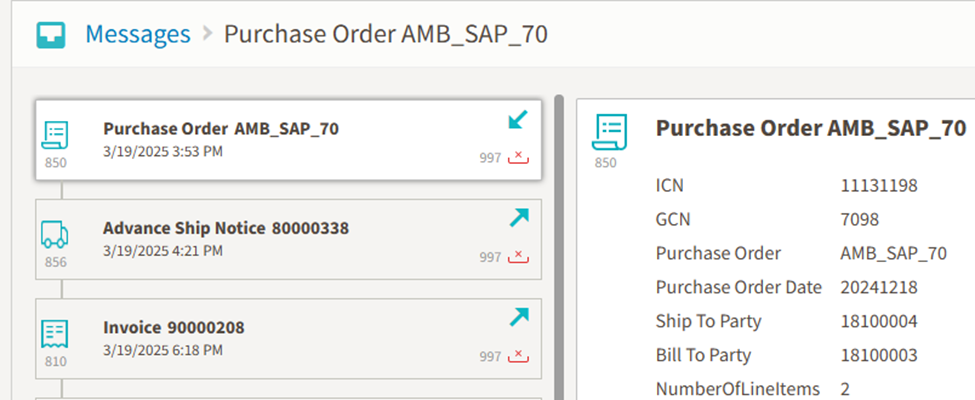Click the Purchase Order AMB_SAP_70 detail heading

(x=811, y=128)
